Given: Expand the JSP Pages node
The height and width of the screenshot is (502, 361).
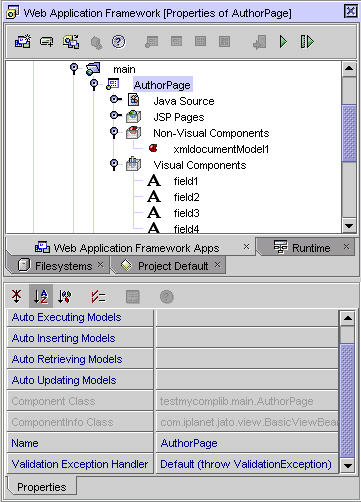Looking at the screenshot, I should 115,115.
